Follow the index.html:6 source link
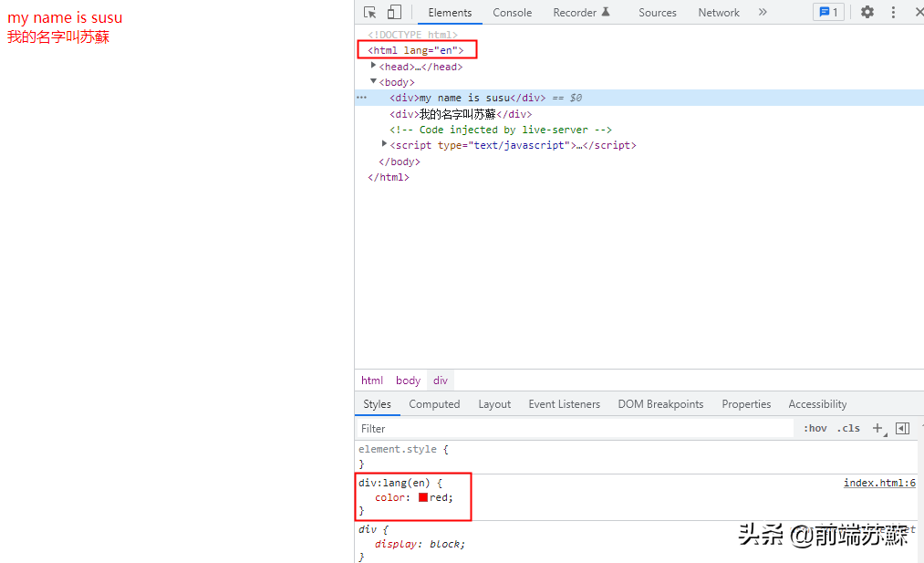 pos(879,483)
